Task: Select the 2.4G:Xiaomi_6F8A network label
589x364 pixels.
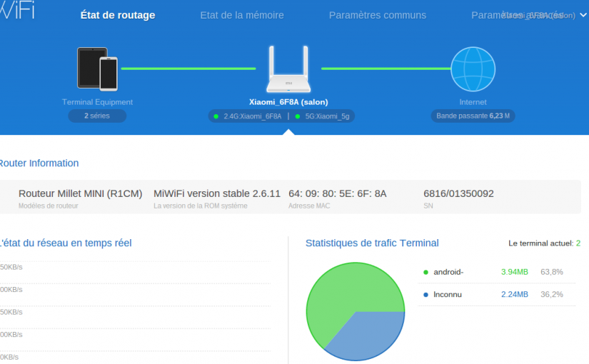Action: click(x=253, y=116)
